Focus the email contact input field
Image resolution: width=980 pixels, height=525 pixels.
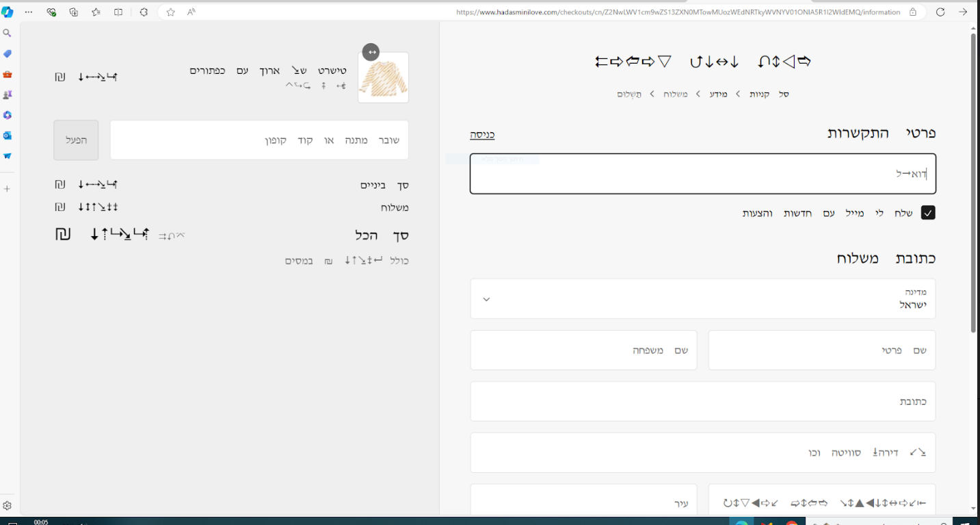pyautogui.click(x=703, y=174)
